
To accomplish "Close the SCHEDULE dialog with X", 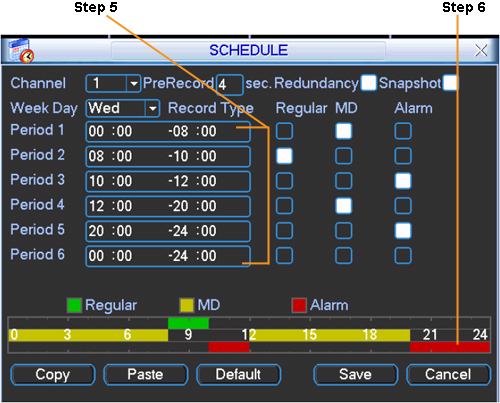I will click(x=481, y=51).
